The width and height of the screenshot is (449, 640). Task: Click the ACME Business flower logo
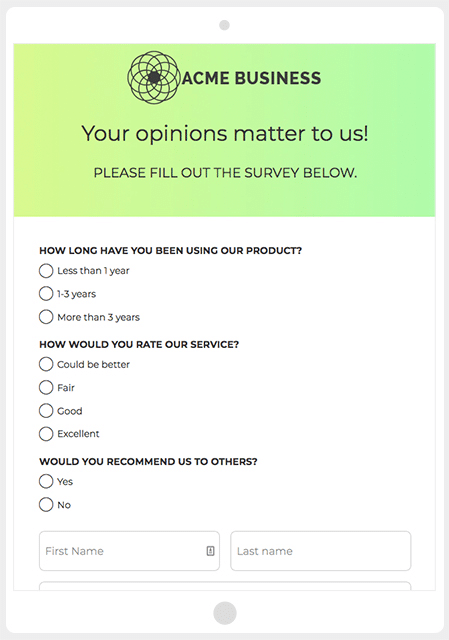click(x=153, y=78)
